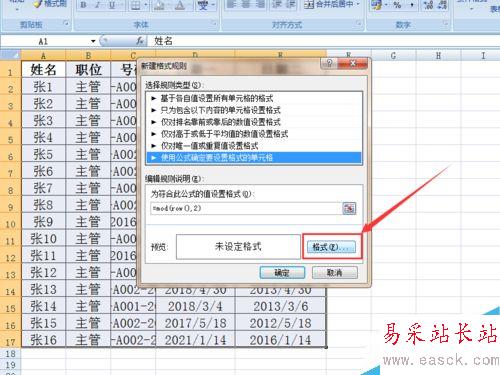The height and width of the screenshot is (375, 500).
Task: Apply the accounting number format
Action: pyautogui.click(x=376, y=5)
